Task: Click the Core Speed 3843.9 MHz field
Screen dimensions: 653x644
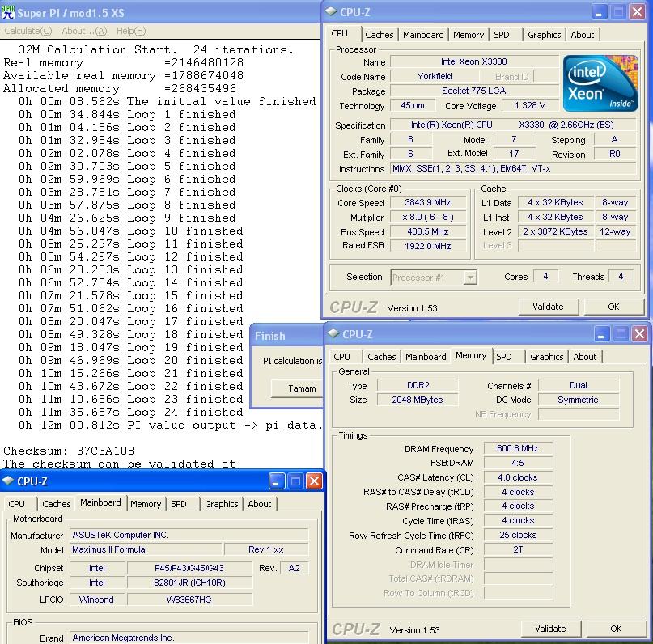Action: tap(428, 203)
